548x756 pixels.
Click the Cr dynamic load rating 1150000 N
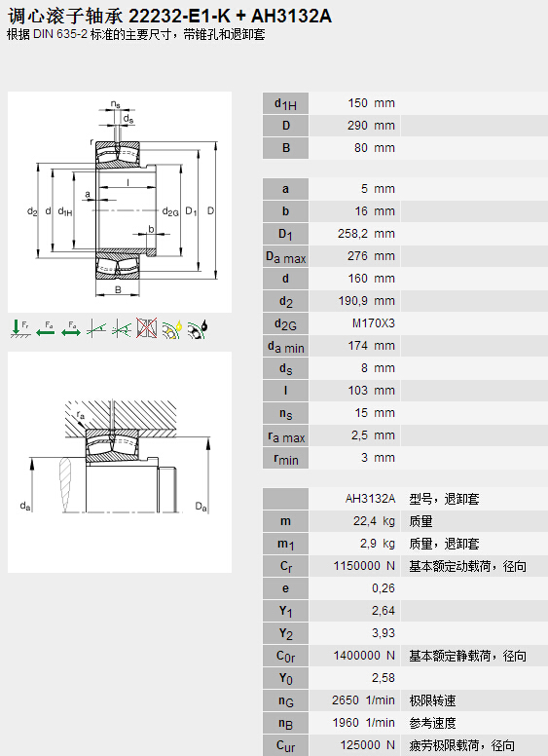(x=364, y=566)
